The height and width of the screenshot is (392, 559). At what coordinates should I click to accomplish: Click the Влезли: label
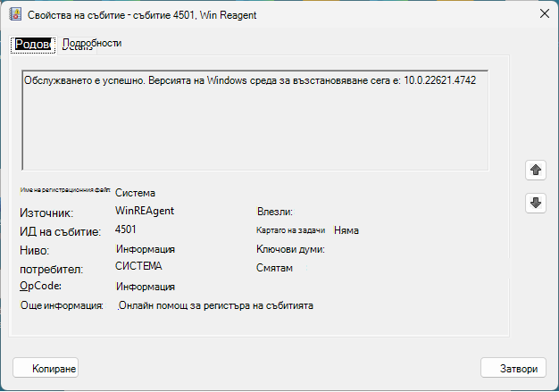[x=275, y=212]
